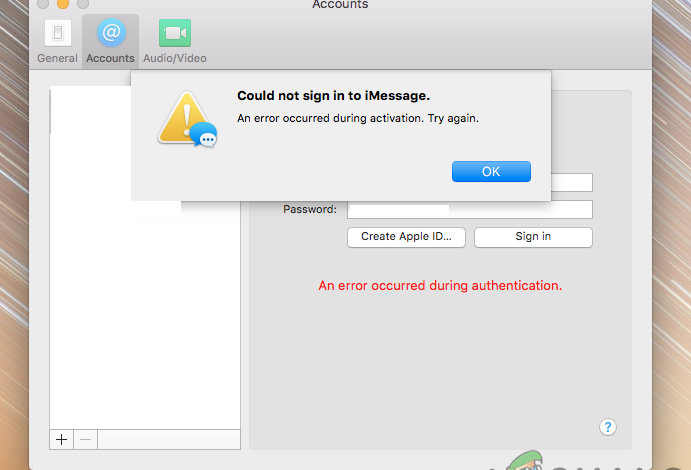This screenshot has height=470, width=691.
Task: Dismiss the iMessage error with OK
Action: coord(491,171)
